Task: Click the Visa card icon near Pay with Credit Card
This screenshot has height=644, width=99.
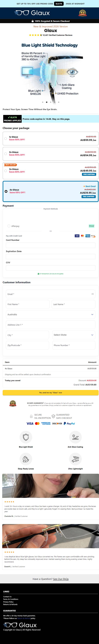Action: pos(77,236)
